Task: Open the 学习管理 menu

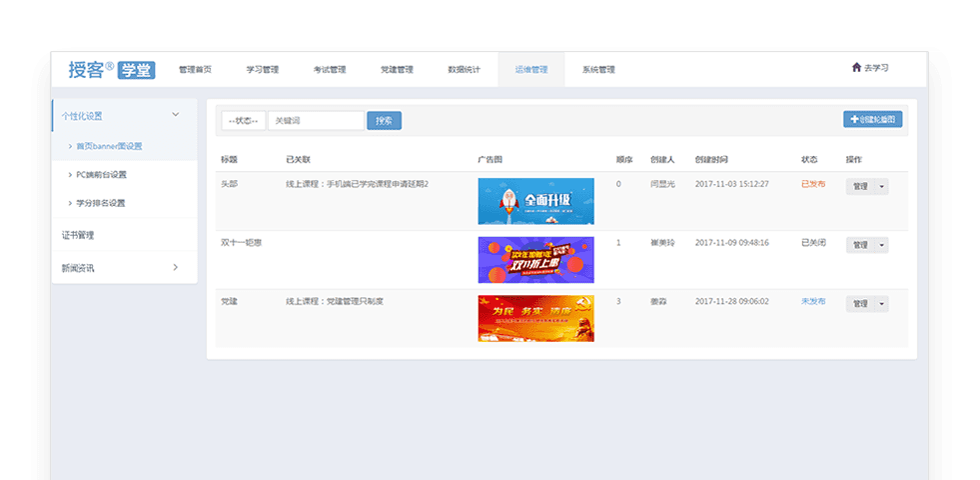Action: [263, 69]
